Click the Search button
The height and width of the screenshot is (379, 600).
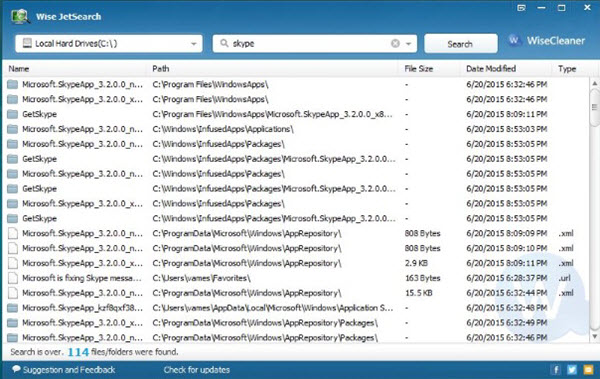(x=461, y=44)
